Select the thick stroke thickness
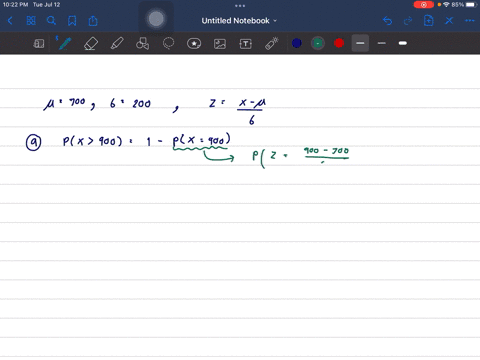This screenshot has height=360, width=480. point(403,43)
